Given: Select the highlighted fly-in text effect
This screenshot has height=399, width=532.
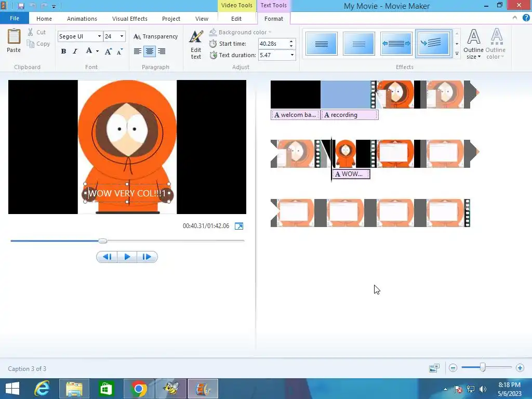Looking at the screenshot, I should 434,44.
